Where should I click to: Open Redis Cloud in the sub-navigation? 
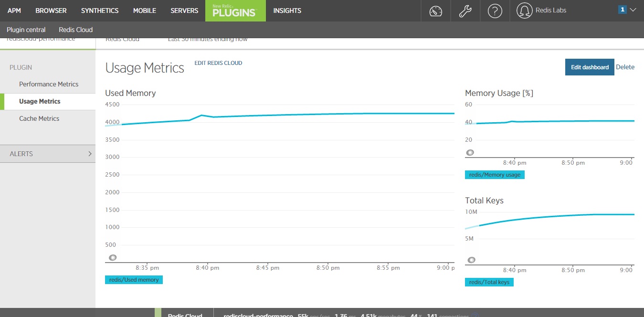click(76, 30)
